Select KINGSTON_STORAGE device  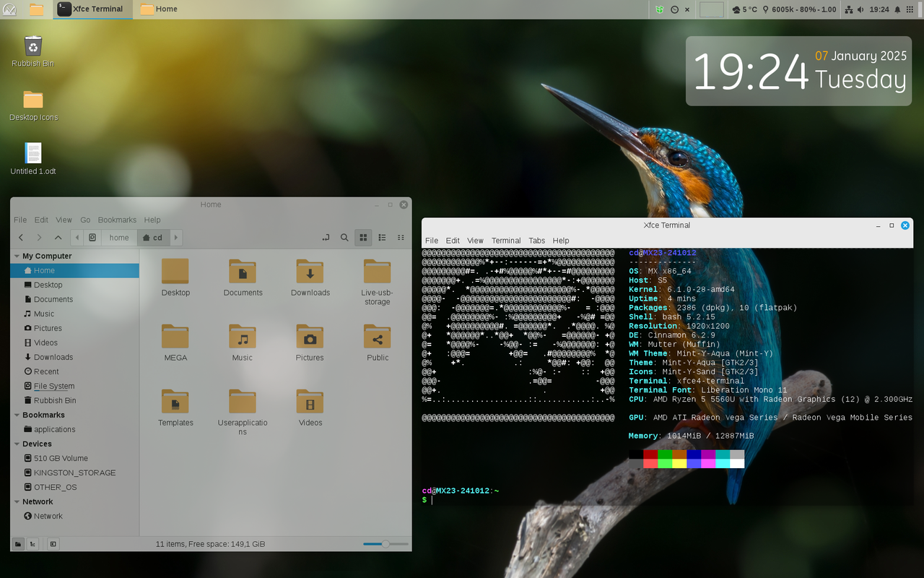pos(74,473)
